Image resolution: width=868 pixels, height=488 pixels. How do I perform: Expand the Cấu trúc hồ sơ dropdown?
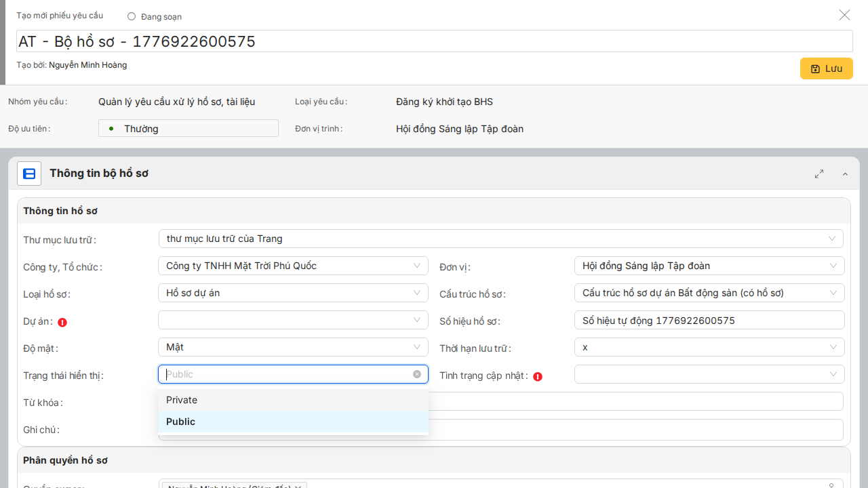(709, 293)
